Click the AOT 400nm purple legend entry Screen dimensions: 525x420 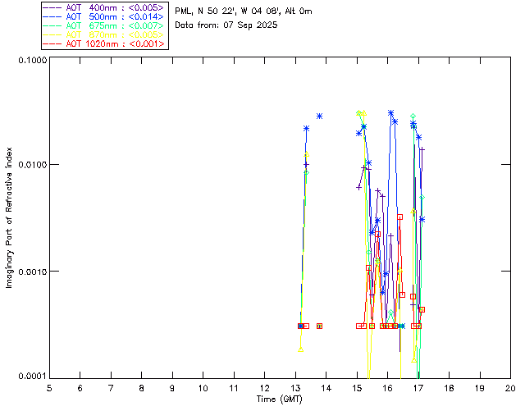click(x=103, y=7)
